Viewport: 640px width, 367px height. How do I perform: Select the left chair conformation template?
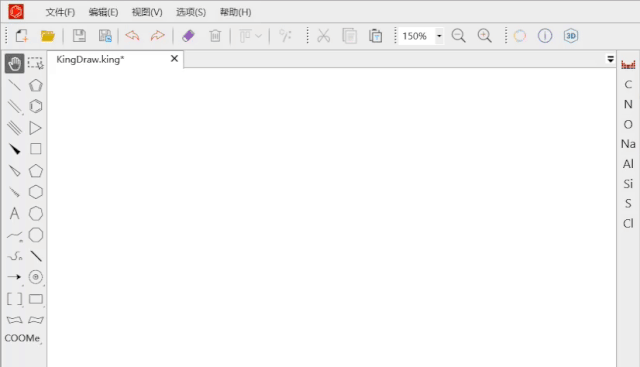click(15, 320)
